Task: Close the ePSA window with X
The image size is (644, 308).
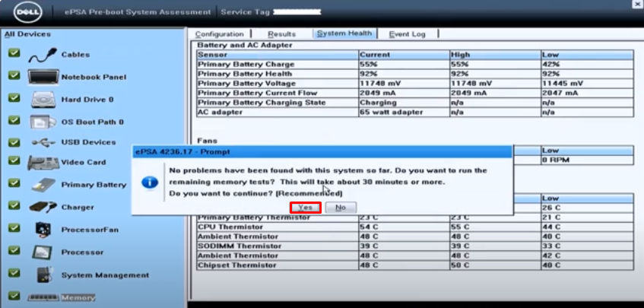Action: 635,4
